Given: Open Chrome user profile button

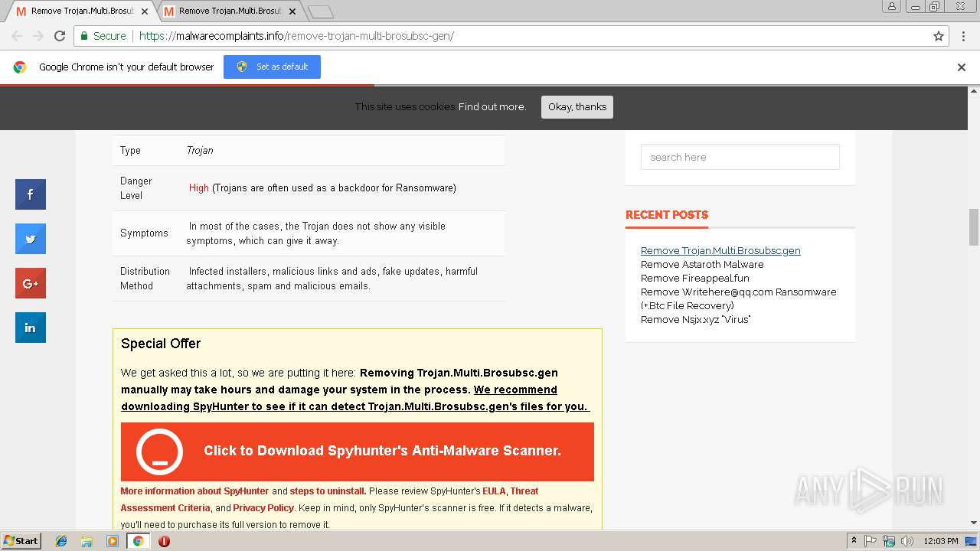Looking at the screenshot, I should 891,6.
